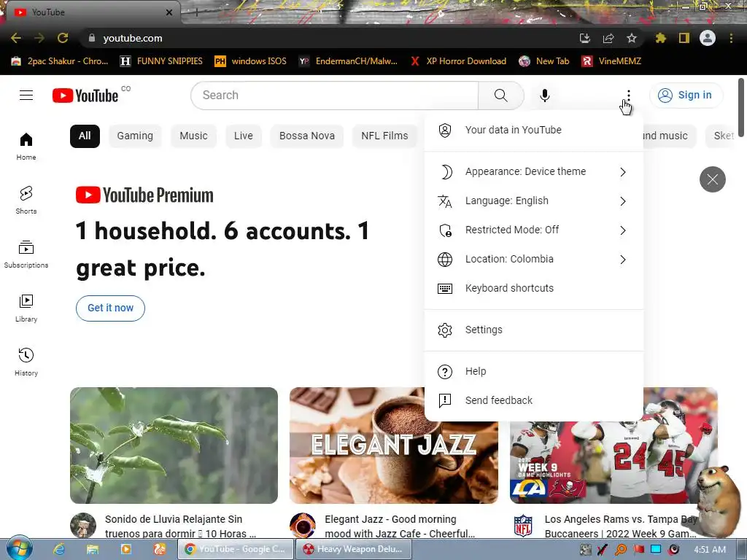Screen dimensions: 747x560
Task: Open the Chrome three-dot menu
Action: 731,38
